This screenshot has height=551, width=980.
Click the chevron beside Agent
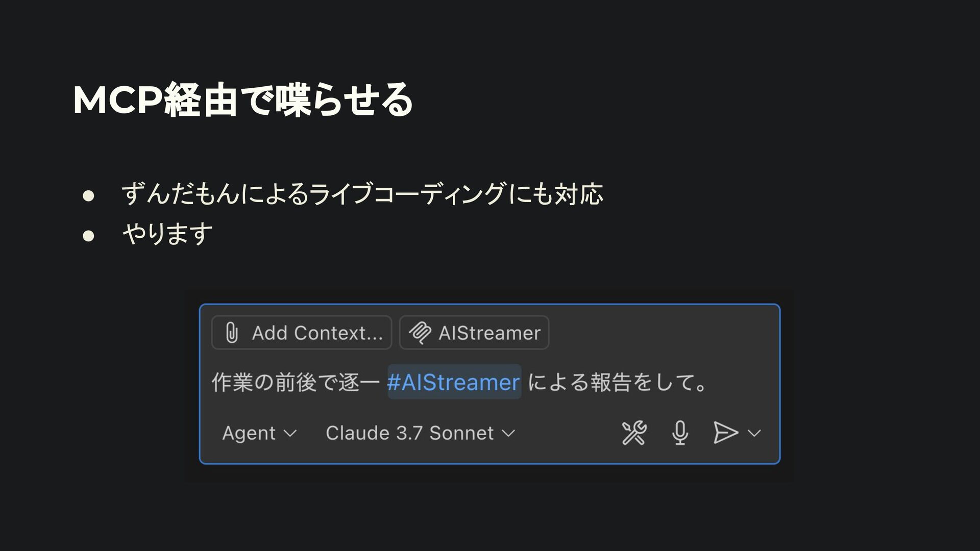point(290,434)
